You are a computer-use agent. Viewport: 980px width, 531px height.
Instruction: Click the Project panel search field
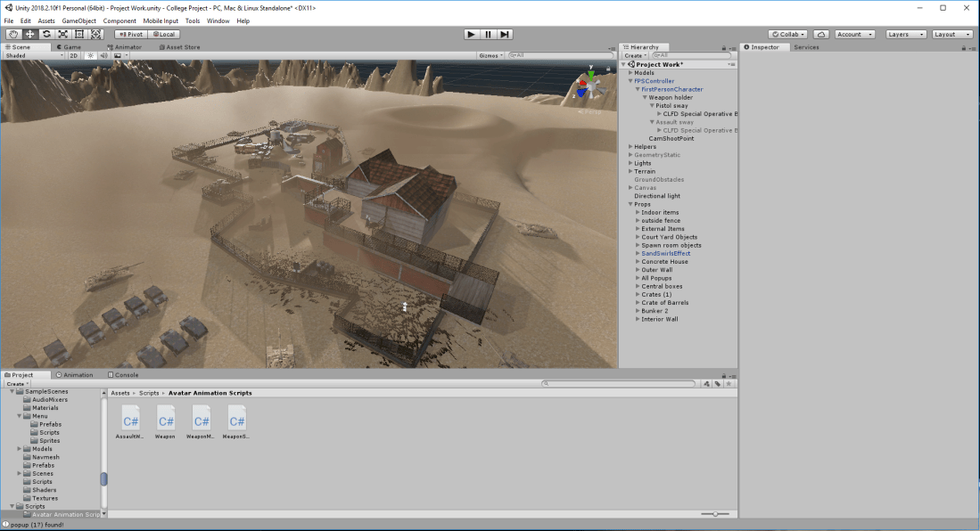click(619, 384)
